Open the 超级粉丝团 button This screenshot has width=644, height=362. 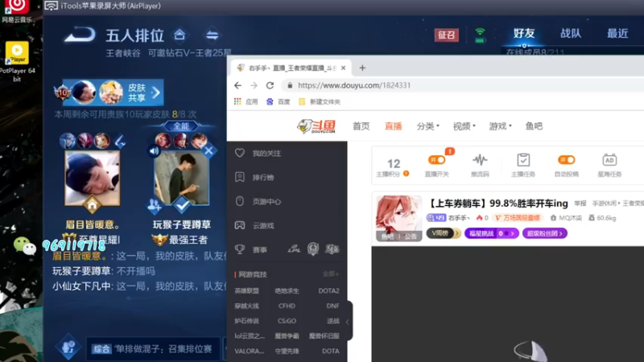click(545, 233)
